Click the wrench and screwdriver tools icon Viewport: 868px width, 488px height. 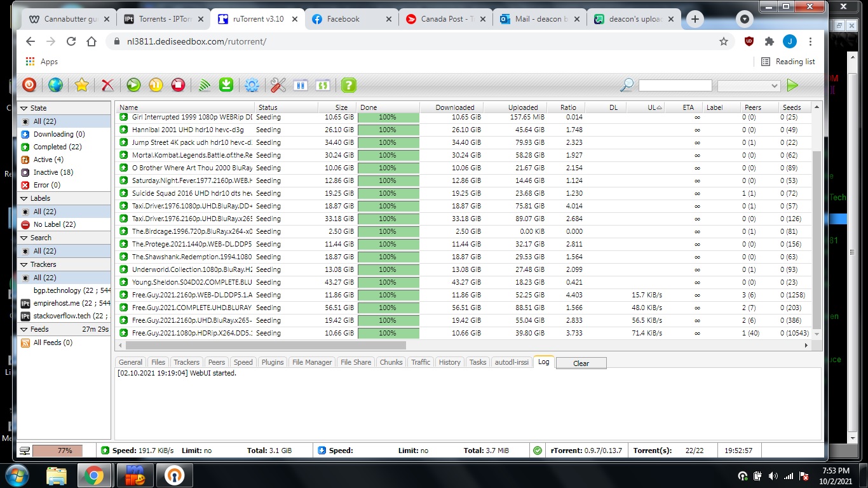coord(278,85)
